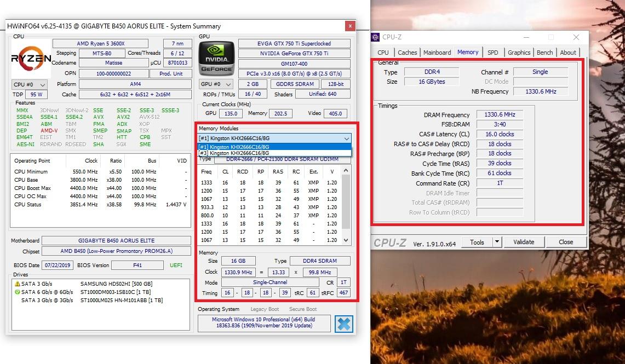This screenshot has height=364, width=625.
Task: Click the CPU Status 3851.4 MHz value
Action: coord(85,204)
